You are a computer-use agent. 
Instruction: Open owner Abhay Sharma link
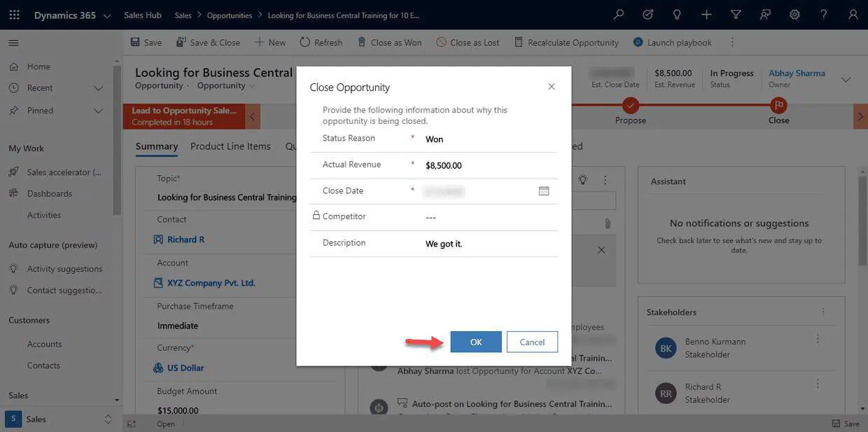tap(797, 73)
